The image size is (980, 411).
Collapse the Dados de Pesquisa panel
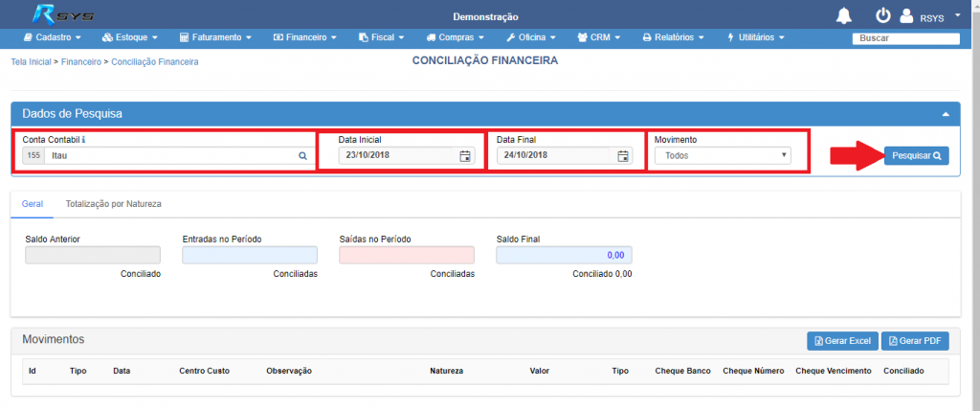coord(946,114)
